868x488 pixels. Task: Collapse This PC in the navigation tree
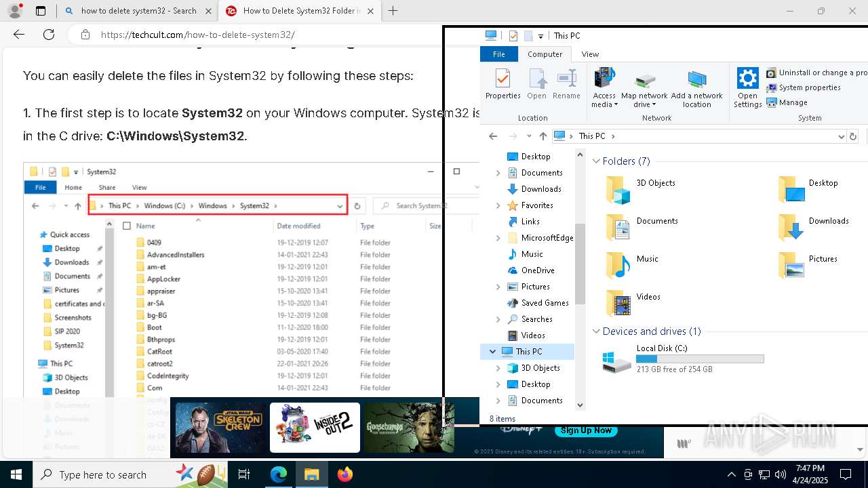[492, 352]
